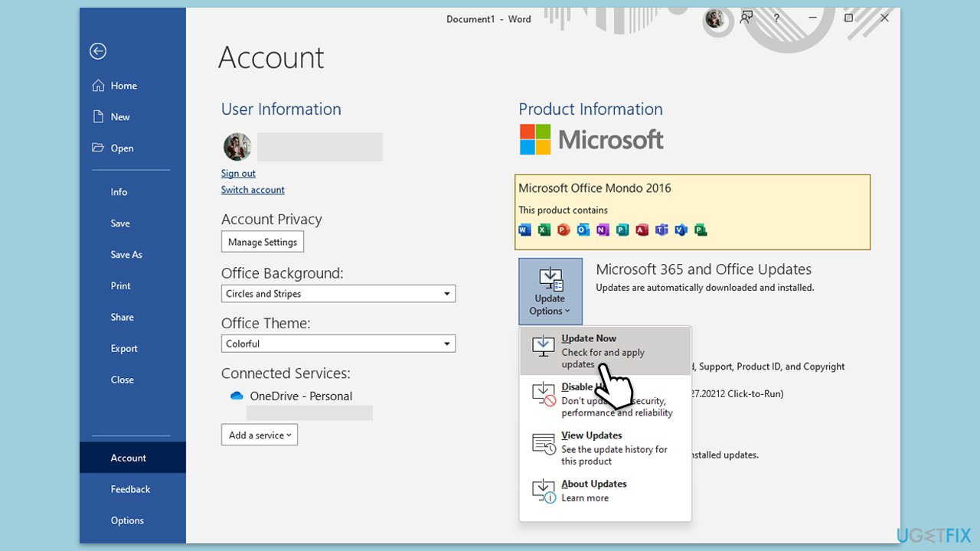Select the PowerPoint icon under Microsoft Office Mondo
The image size is (980, 551).
[563, 230]
